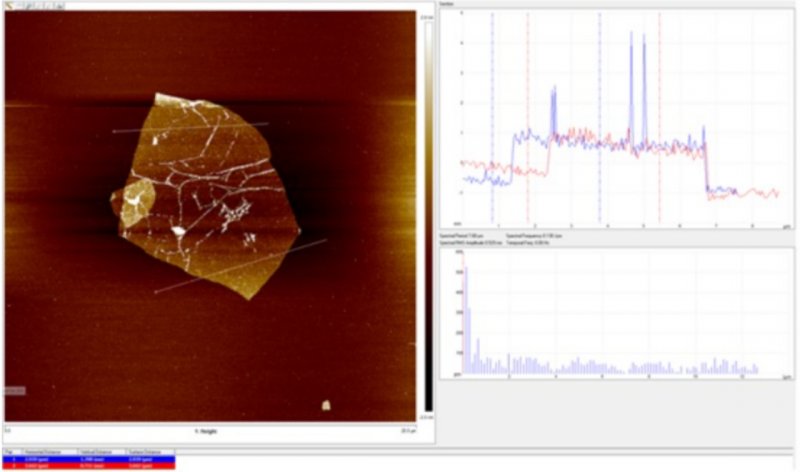Select the leftmost blue dashed cursor in section plot
Screen dimensions: 800x472
coord(492,120)
